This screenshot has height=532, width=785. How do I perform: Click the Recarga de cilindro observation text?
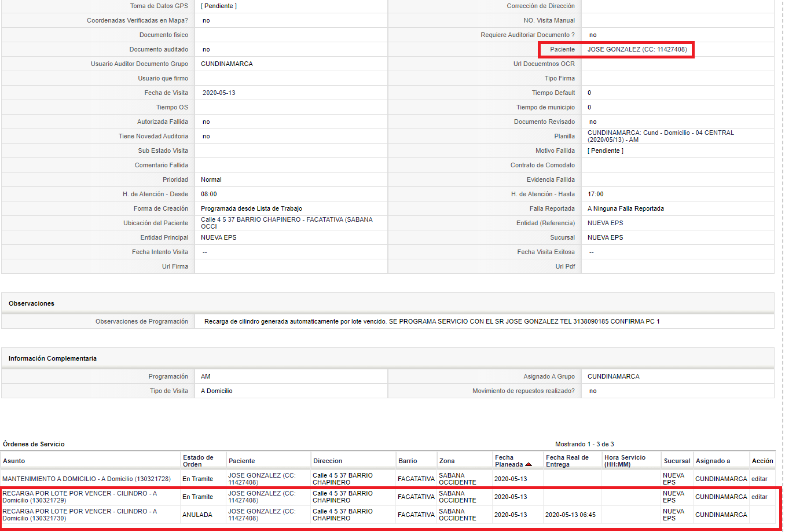click(432, 321)
